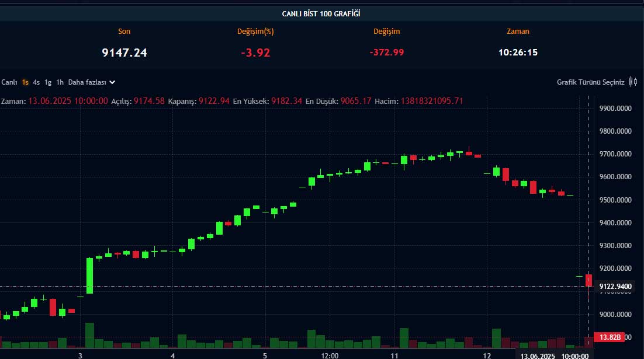Click the 9147.24 last price value
644x359 pixels.
124,53
